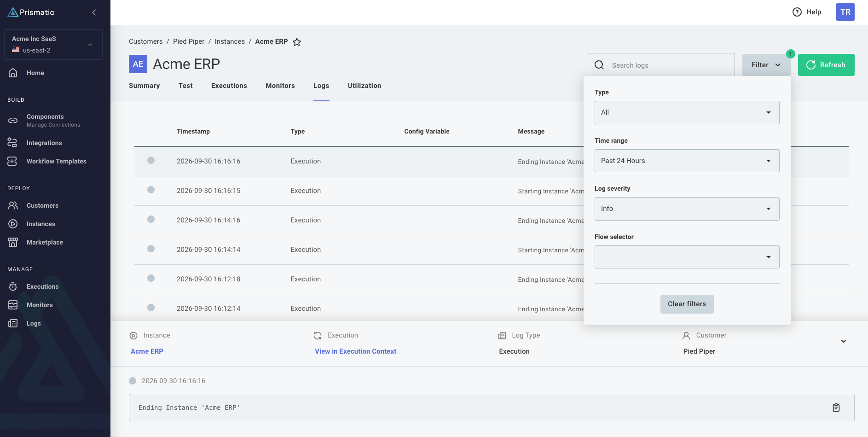Open Home via the house icon
Image resolution: width=868 pixels, height=437 pixels.
pyautogui.click(x=13, y=73)
